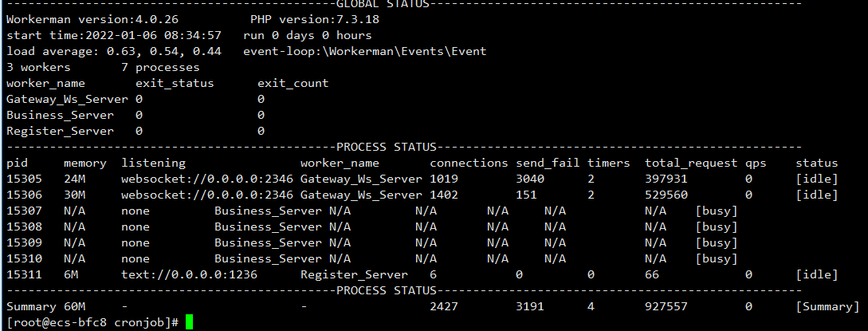
Task: Click the Register_Server name in process row
Action: click(354, 274)
